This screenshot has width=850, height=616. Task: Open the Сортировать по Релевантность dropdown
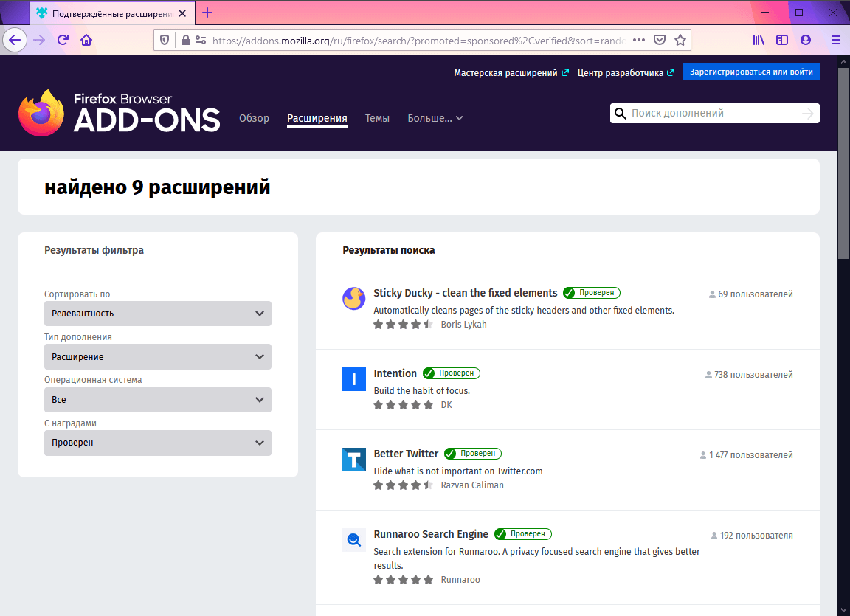158,314
